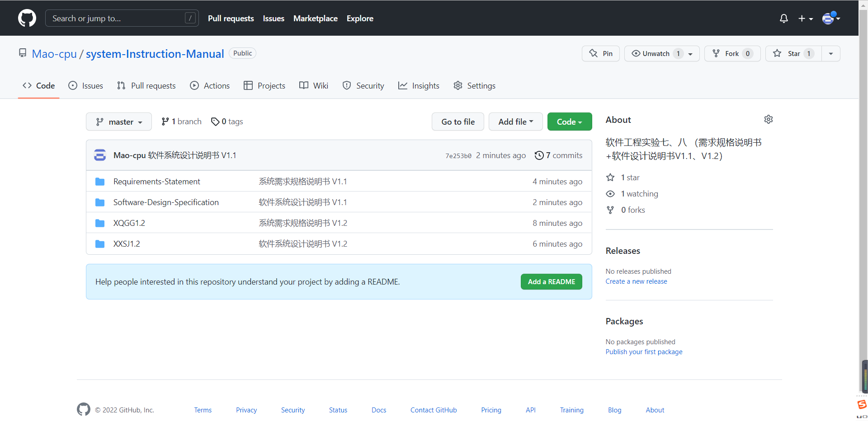Open the Privacy footer link

[246, 410]
